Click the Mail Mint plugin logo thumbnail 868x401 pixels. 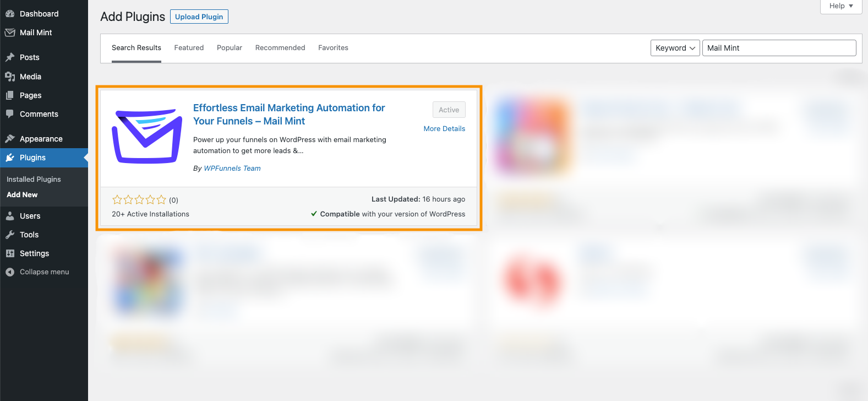(x=147, y=137)
